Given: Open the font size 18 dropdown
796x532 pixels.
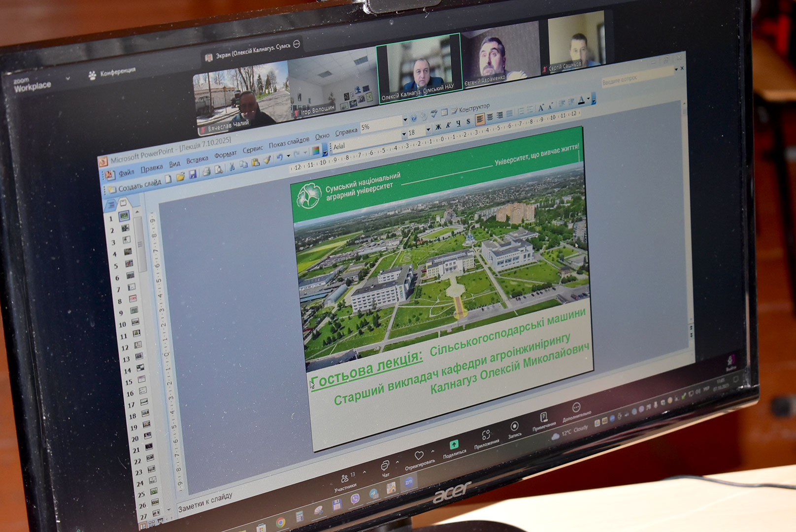Looking at the screenshot, I should 428,130.
